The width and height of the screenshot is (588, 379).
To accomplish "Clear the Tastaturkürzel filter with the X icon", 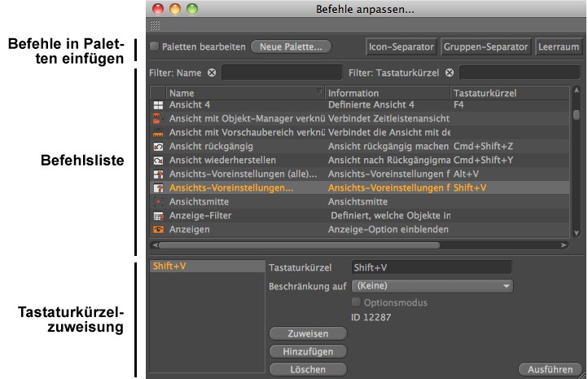I will (x=449, y=73).
